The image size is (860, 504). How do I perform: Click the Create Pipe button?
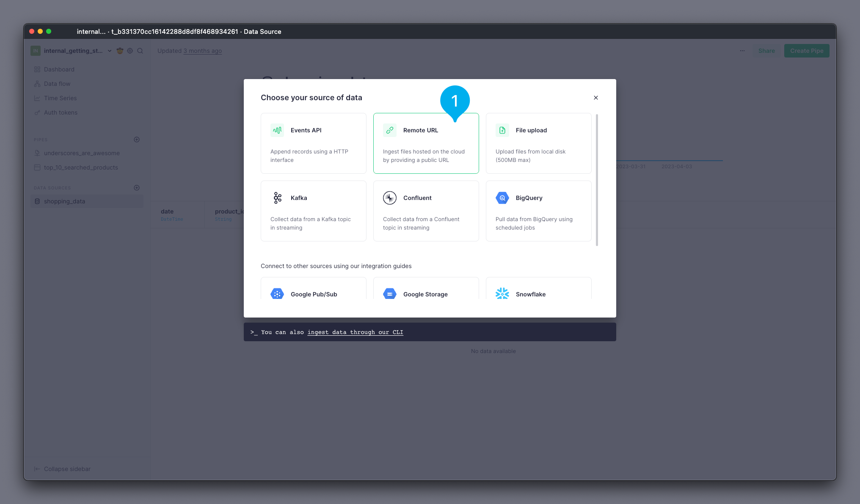pyautogui.click(x=807, y=51)
